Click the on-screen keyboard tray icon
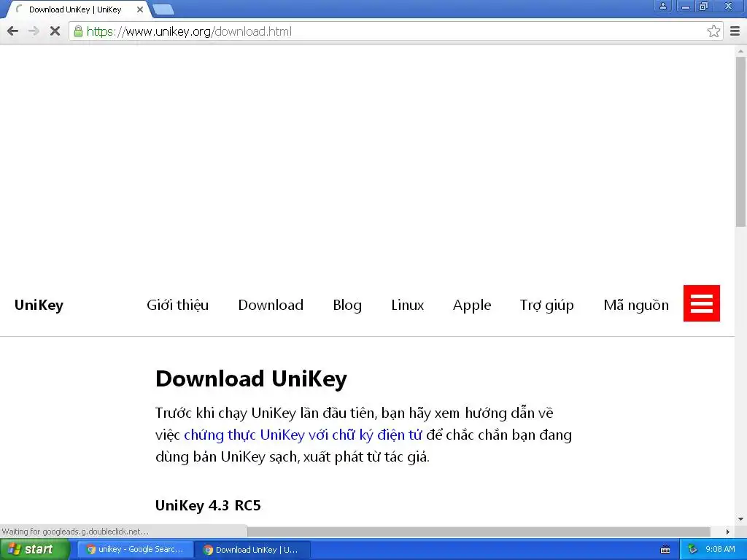Screen dimensions: 747x560 click(665, 550)
